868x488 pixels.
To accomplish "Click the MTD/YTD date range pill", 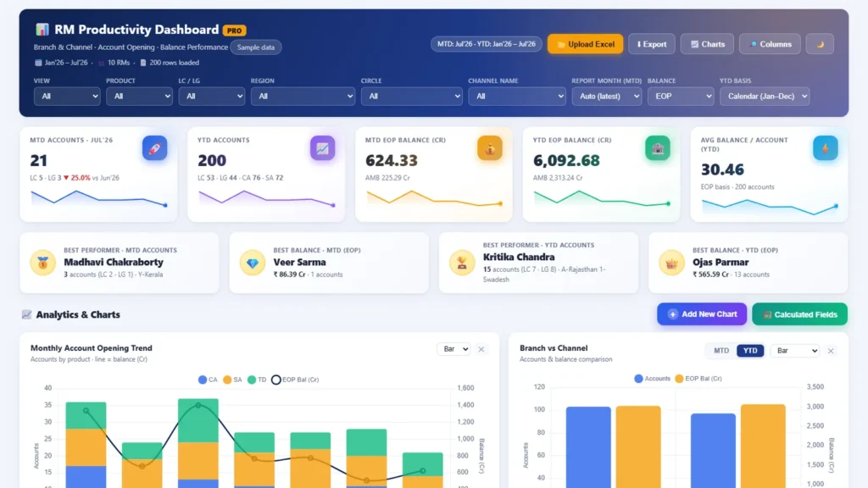I will (x=486, y=44).
